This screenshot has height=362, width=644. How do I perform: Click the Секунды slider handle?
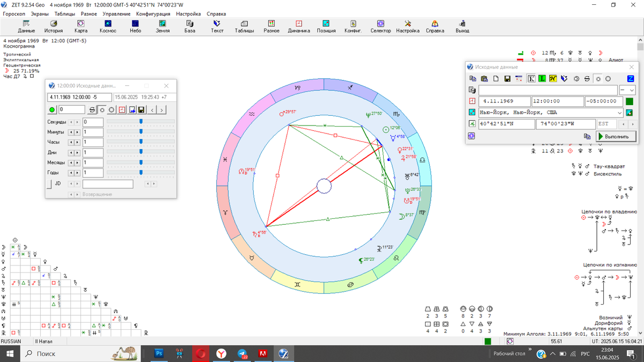point(141,122)
